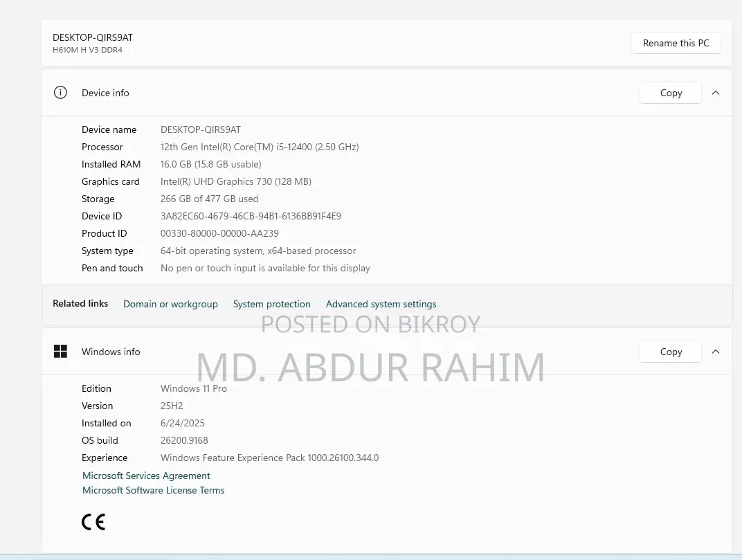Image resolution: width=742 pixels, height=560 pixels.
Task: Open Domain or workgroup link
Action: pyautogui.click(x=170, y=304)
